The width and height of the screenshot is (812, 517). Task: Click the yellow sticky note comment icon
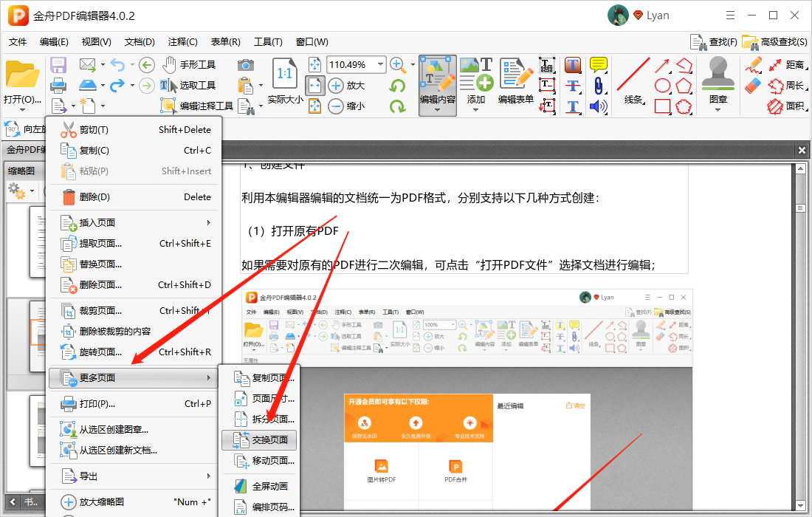point(599,65)
